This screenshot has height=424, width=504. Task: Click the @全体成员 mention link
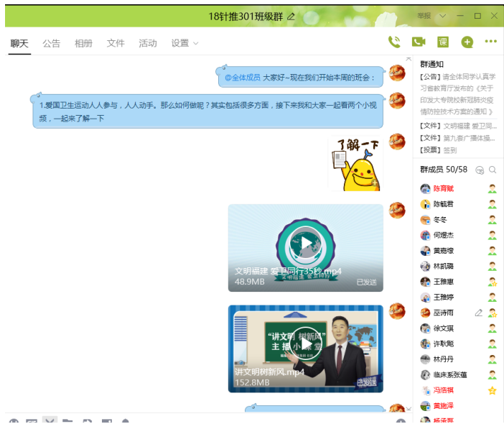tap(243, 77)
